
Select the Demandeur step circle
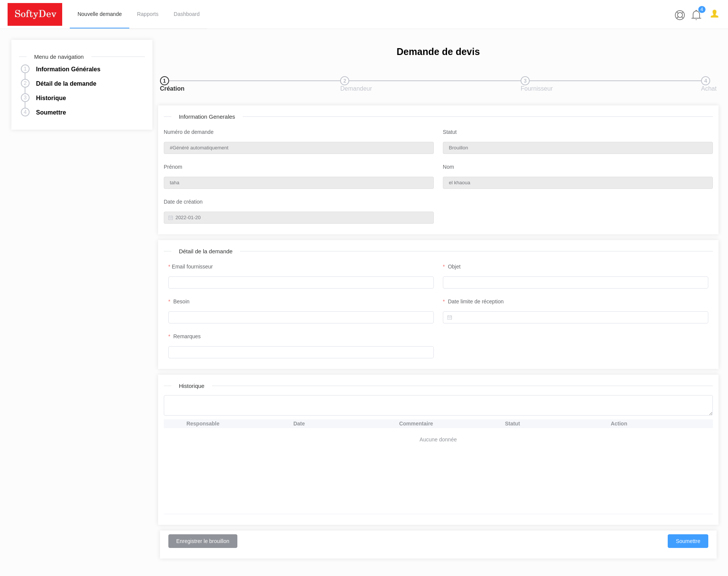pyautogui.click(x=344, y=81)
